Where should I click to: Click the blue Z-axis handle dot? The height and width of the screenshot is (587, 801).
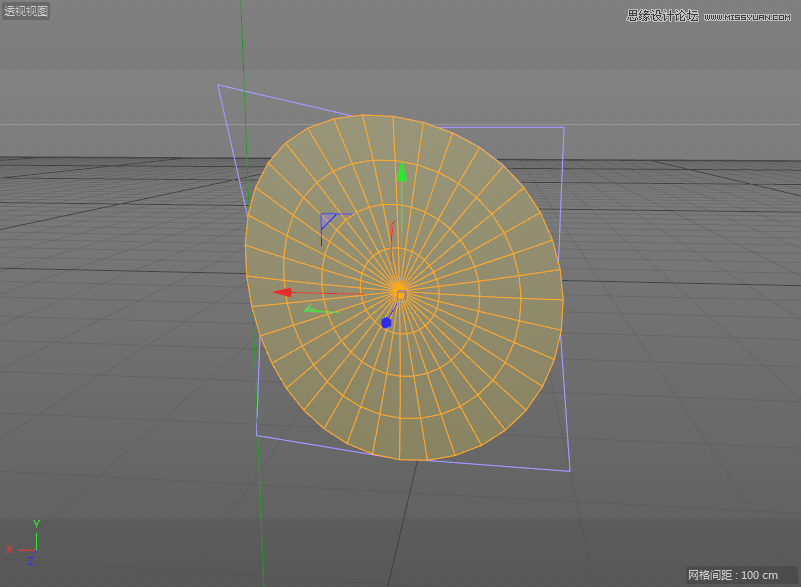386,322
